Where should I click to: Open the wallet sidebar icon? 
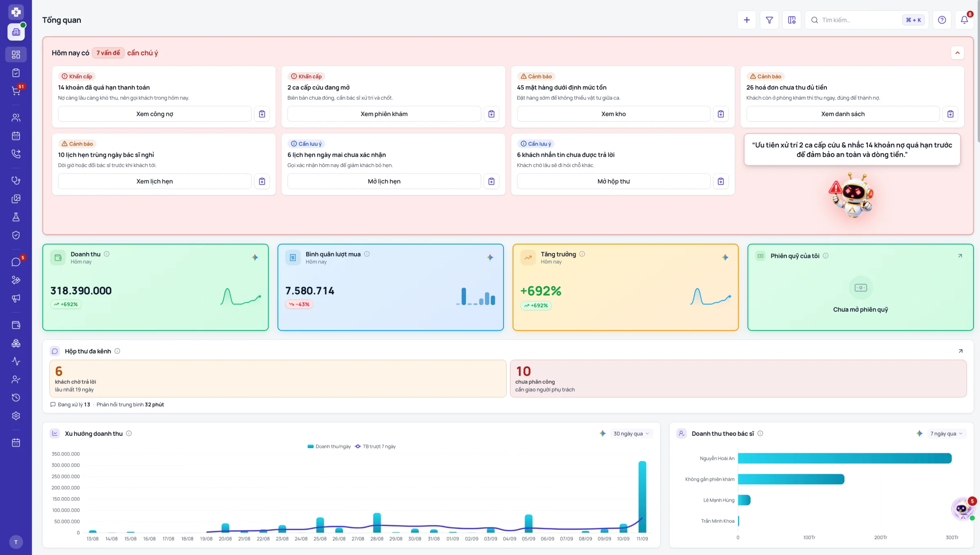16,325
